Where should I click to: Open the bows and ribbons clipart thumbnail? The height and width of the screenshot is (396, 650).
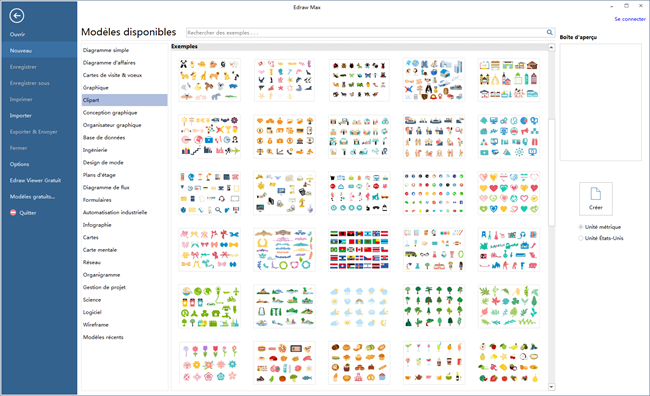(x=209, y=250)
